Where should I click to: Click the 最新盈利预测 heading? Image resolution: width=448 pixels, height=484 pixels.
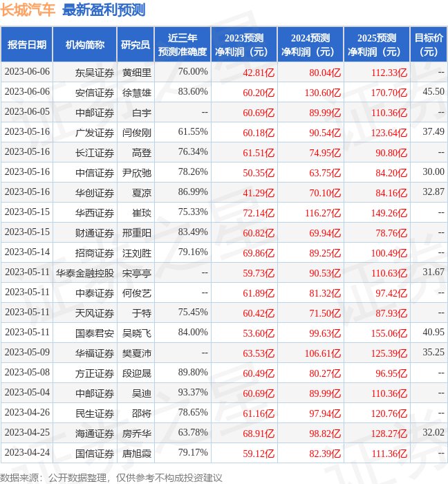pyautogui.click(x=104, y=10)
